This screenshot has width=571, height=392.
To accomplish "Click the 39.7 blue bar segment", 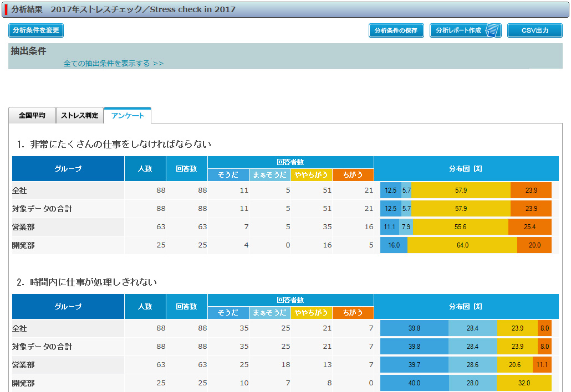I will [415, 365].
